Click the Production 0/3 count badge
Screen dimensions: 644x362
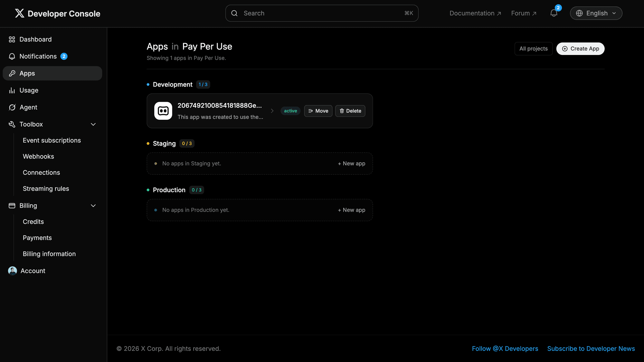196,190
